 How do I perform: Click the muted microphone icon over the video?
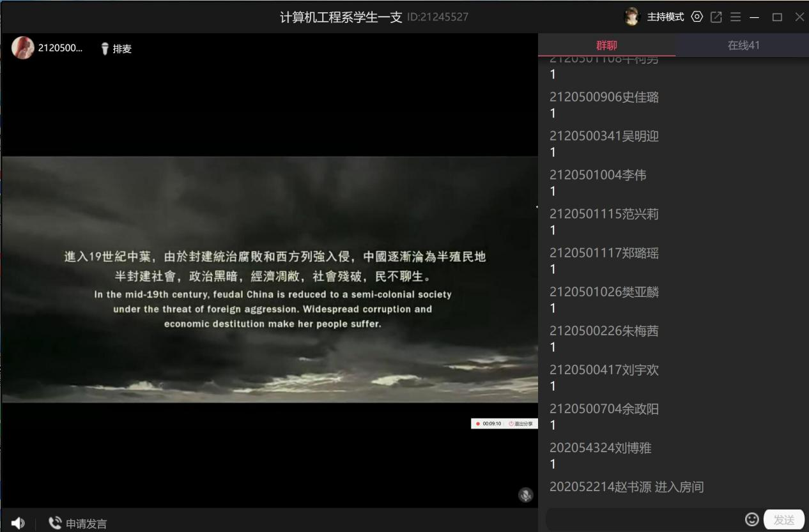click(x=525, y=495)
